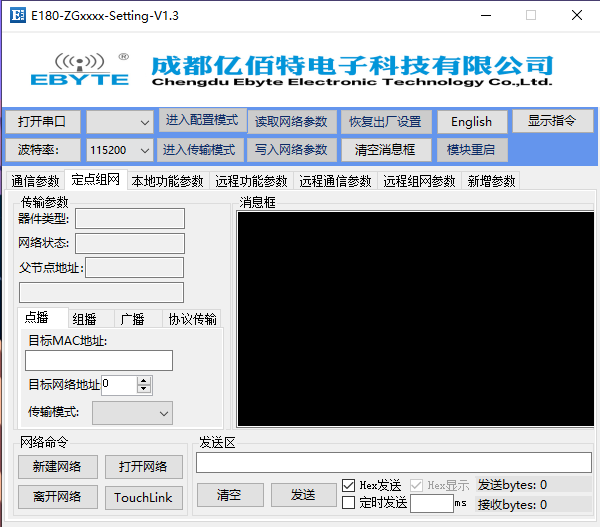The image size is (600, 527).
Task: Click the wide field below 父节点地址
Action: pyautogui.click(x=101, y=293)
